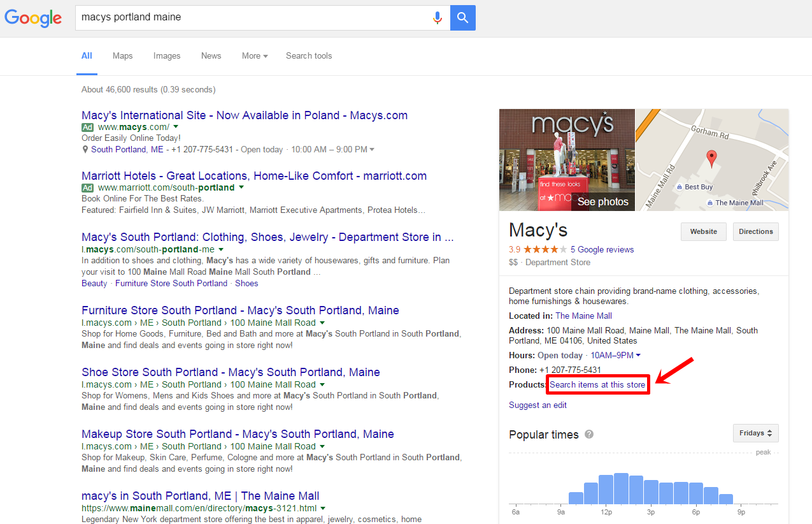
Task: Open dropdown next to l.macys.com/south-portland-me
Action: [221, 249]
